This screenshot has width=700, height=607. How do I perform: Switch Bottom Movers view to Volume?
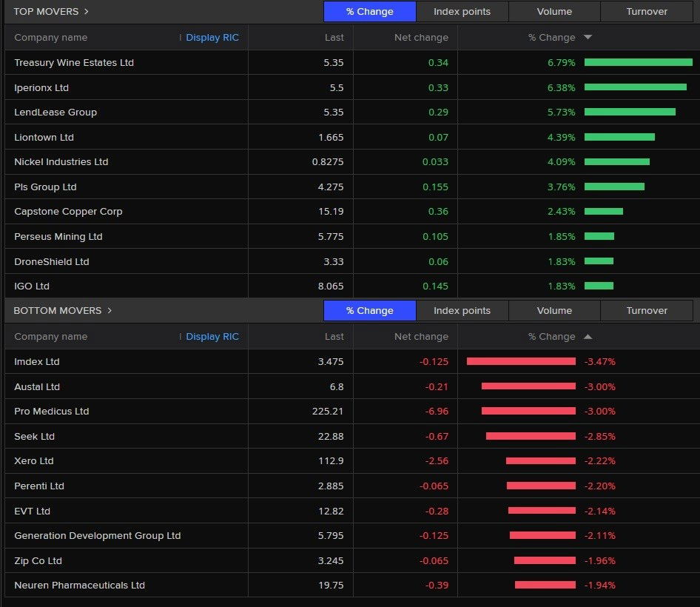click(553, 310)
